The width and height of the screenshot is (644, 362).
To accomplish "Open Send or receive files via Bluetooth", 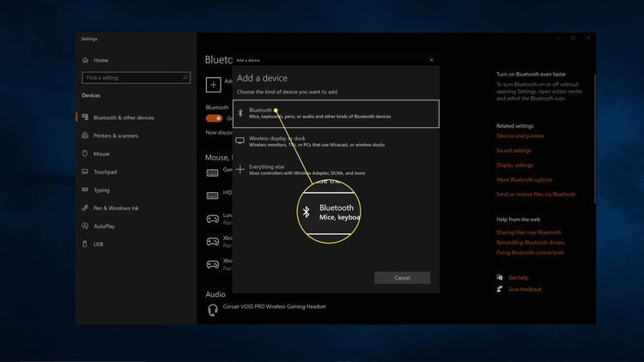I will click(536, 194).
